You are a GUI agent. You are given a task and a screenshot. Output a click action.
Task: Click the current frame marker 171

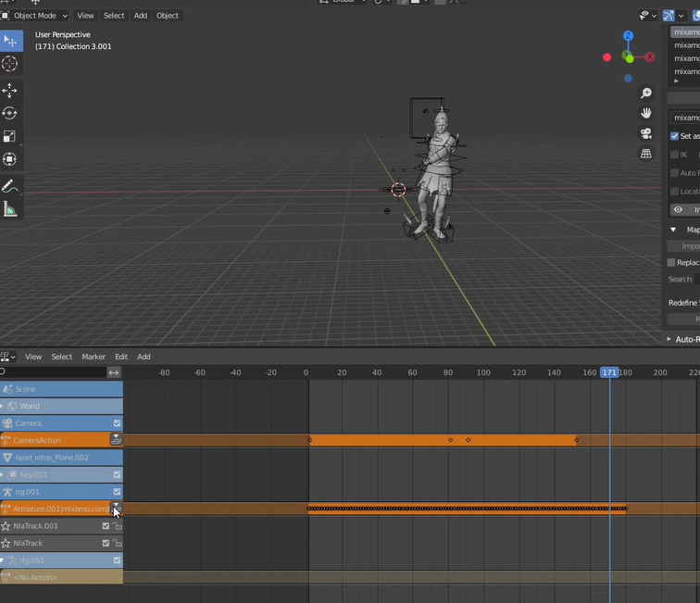click(x=609, y=372)
